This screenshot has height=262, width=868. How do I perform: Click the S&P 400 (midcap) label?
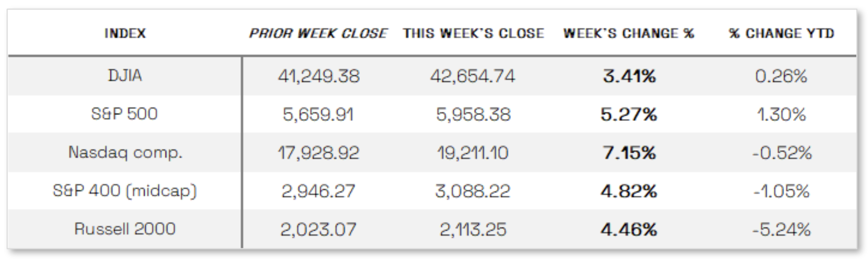click(125, 191)
